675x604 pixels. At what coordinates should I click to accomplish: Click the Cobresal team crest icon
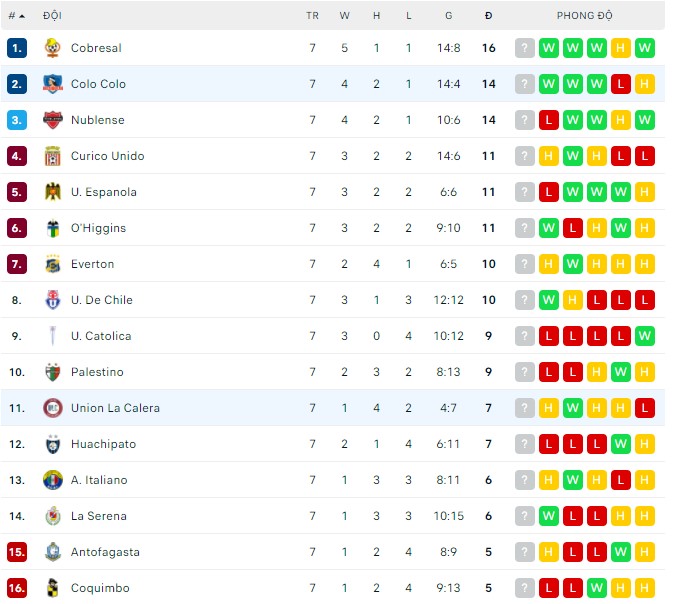click(x=53, y=48)
